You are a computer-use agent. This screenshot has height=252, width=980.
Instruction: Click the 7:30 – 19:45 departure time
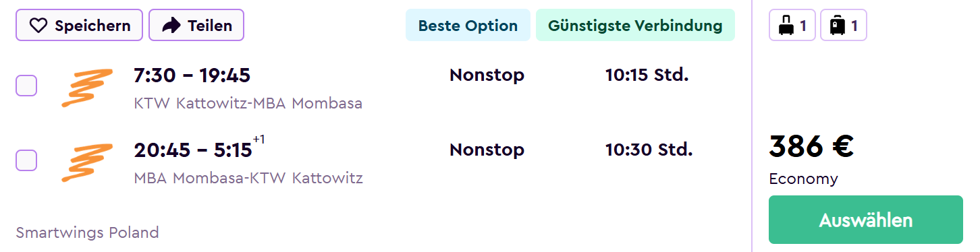192,75
